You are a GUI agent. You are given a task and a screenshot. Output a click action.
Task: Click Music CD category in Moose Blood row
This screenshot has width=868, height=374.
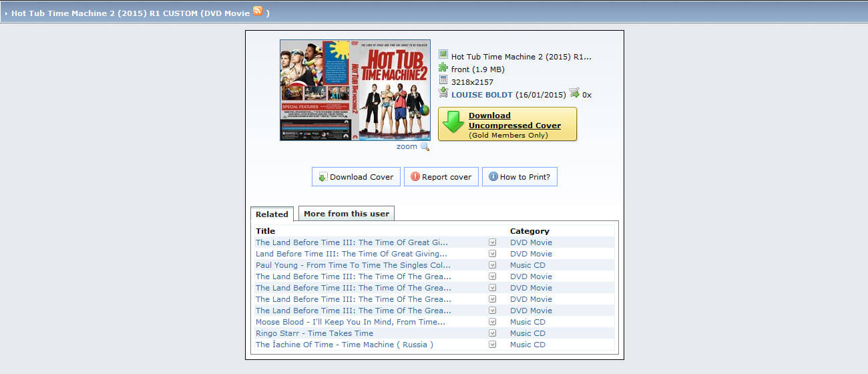527,322
